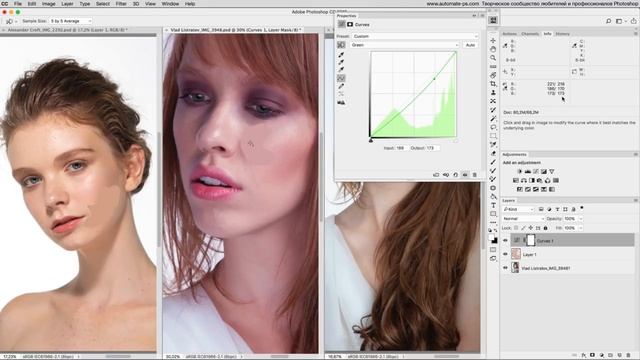The width and height of the screenshot is (640, 360).
Task: Hide the Curves 1 layer
Action: click(x=505, y=240)
